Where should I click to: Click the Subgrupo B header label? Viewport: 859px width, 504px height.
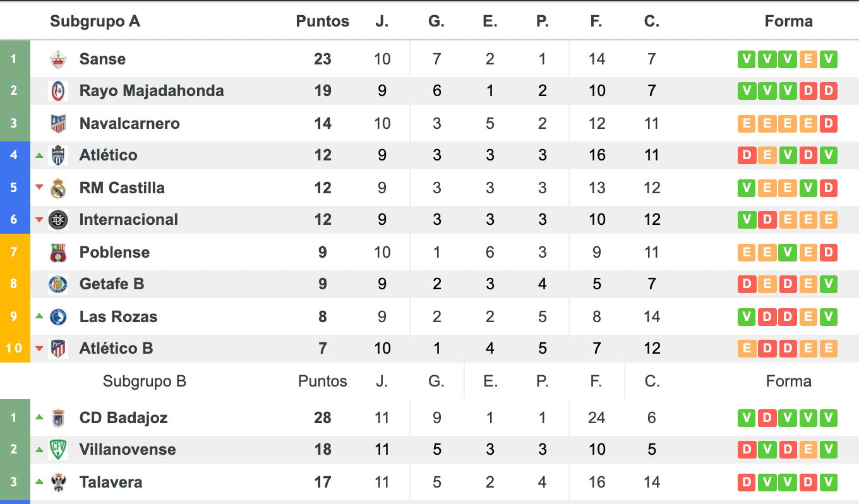coord(144,381)
